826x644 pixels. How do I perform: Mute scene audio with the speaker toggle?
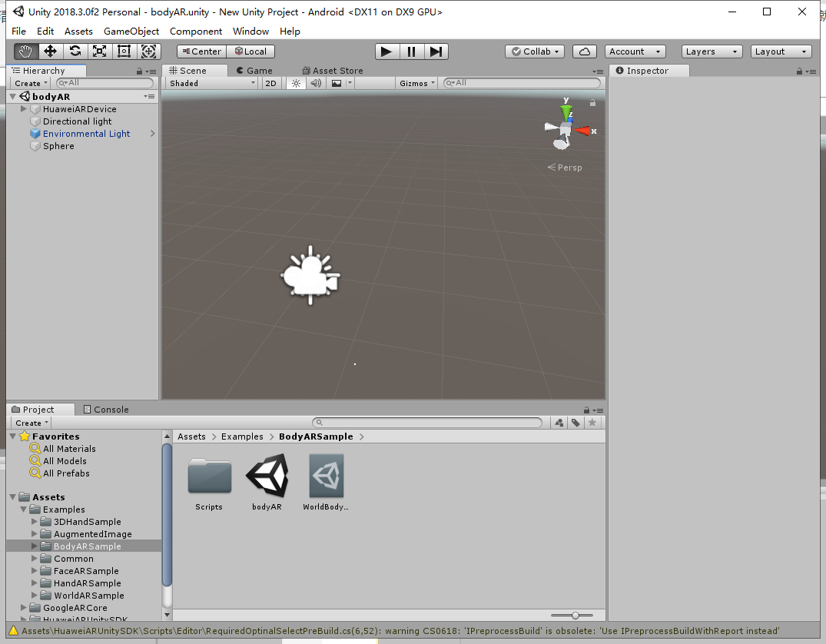(x=315, y=83)
